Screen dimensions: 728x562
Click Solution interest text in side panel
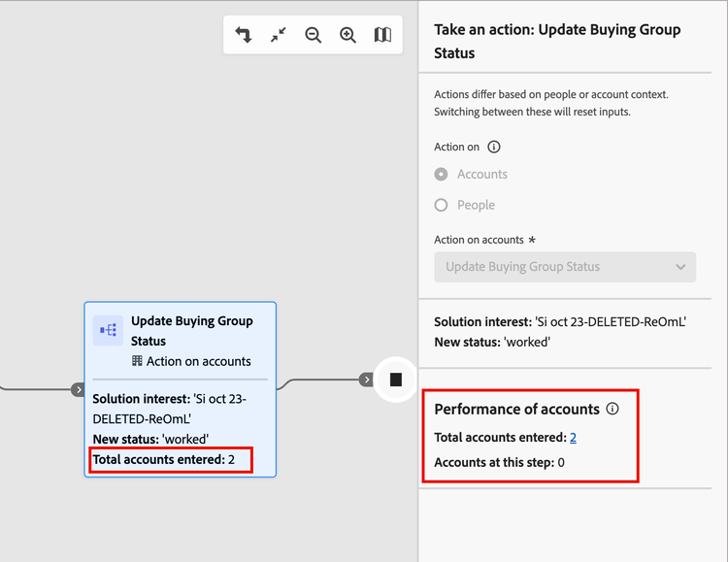(x=560, y=322)
